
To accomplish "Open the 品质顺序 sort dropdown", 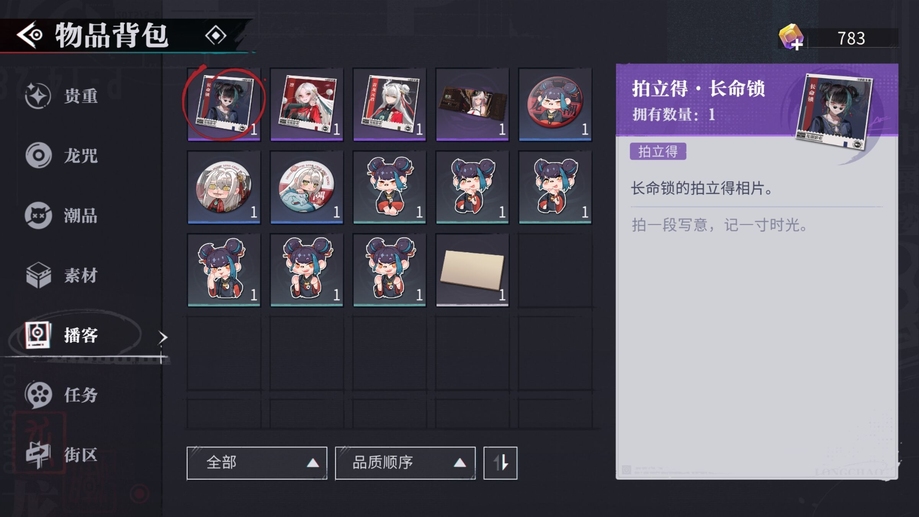I will [405, 463].
